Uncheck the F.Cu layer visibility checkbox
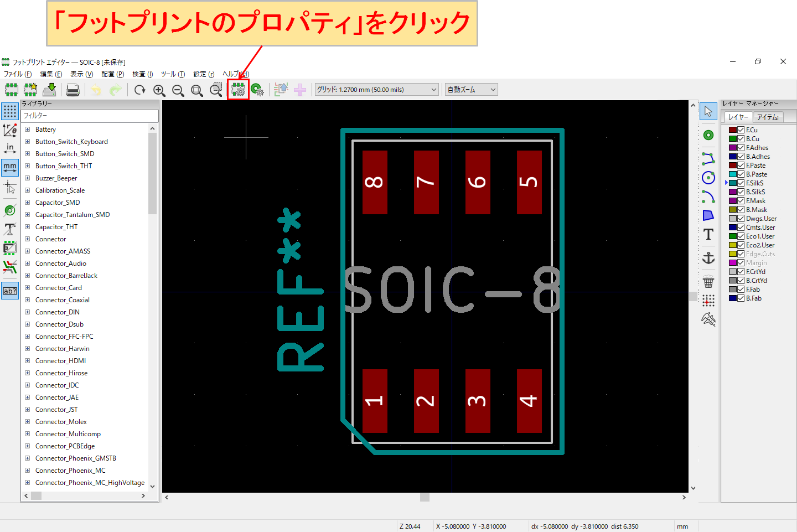This screenshot has width=797, height=532. point(740,131)
